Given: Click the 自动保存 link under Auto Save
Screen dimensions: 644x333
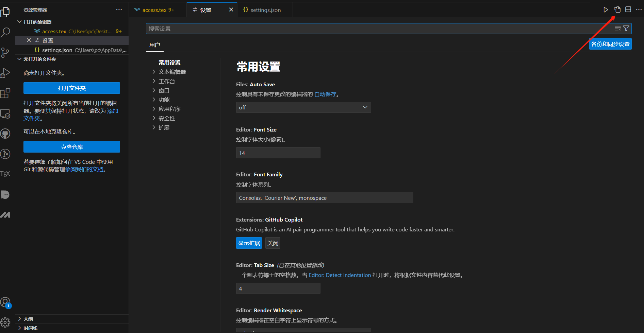Looking at the screenshot, I should pyautogui.click(x=325, y=94).
